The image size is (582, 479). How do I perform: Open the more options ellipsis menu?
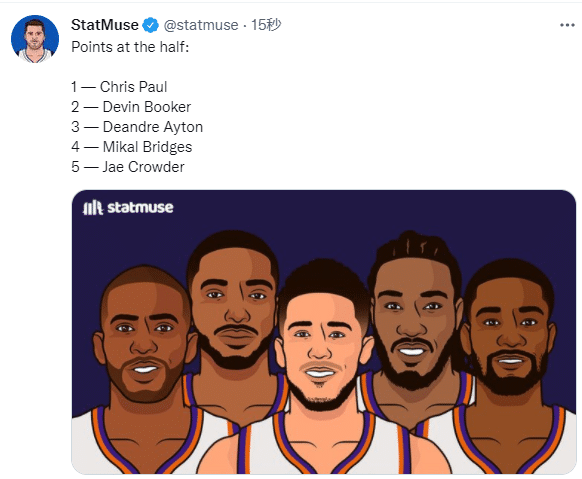point(567,25)
